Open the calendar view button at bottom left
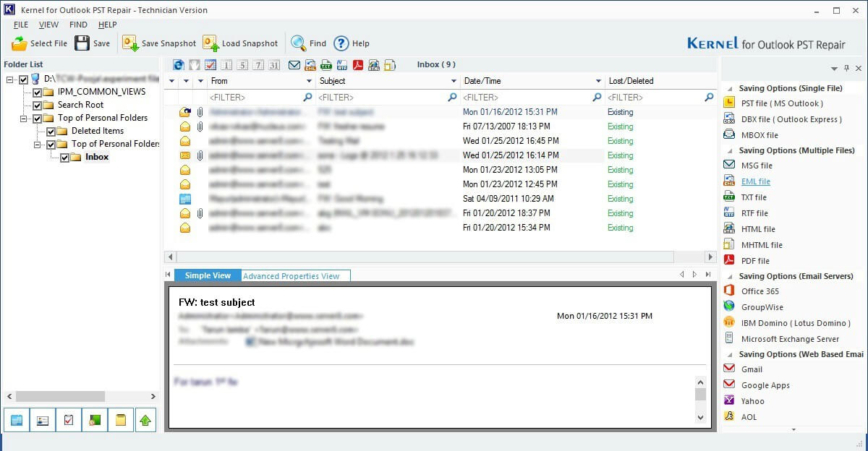This screenshot has width=868, height=451. click(17, 420)
